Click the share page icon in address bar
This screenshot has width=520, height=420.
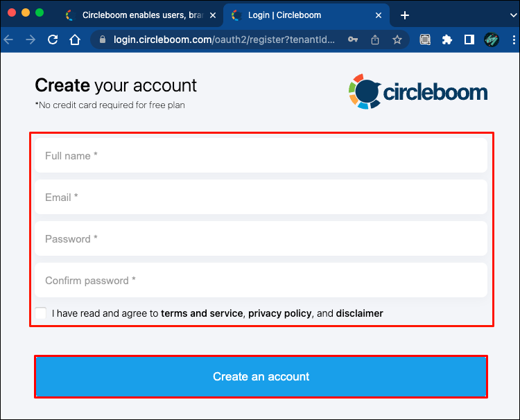tap(375, 40)
